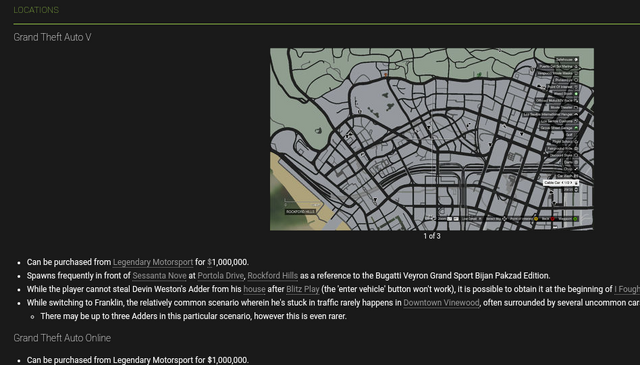Follow the Sessanta Nove link
Viewport: 640px width, 365px height.
pos(159,276)
